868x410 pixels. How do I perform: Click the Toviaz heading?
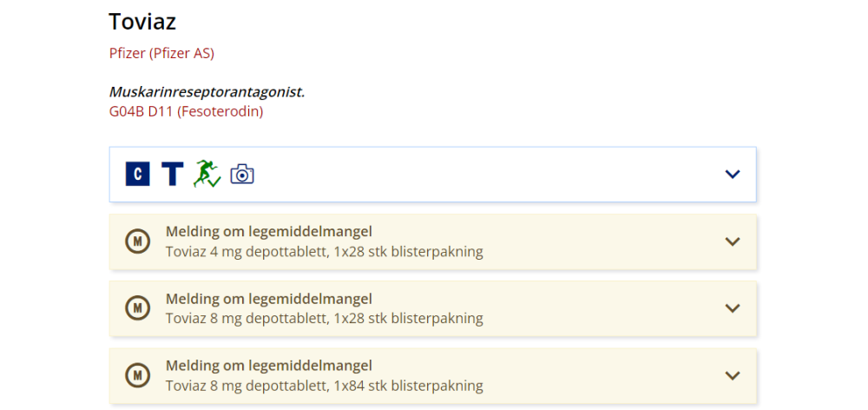142,23
